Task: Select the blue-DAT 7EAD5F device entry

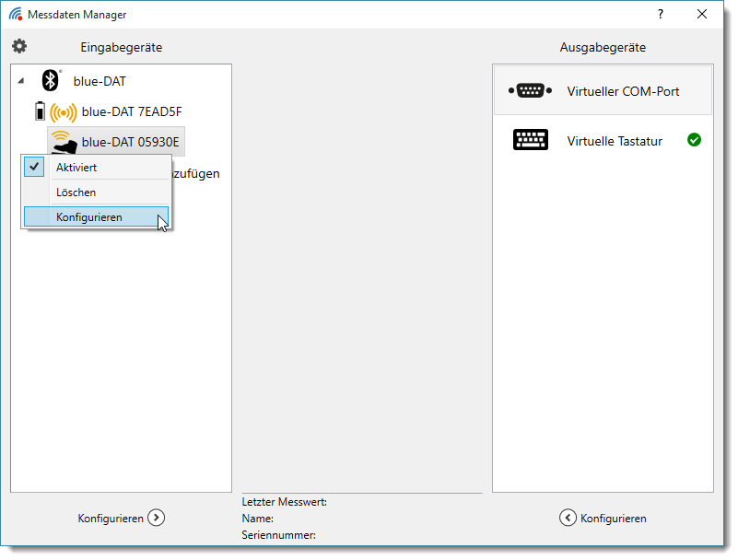Action: [x=132, y=111]
